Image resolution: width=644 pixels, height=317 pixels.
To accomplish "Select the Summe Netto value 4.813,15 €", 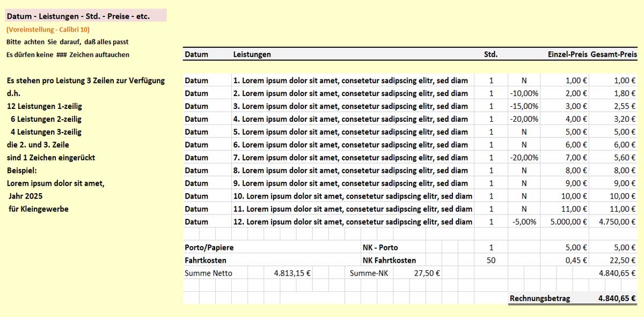I will point(292,273).
